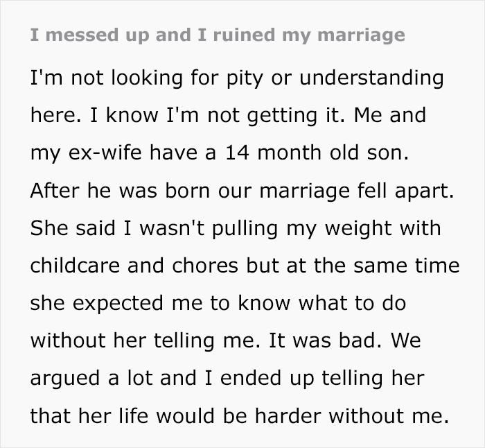Click the phrase 'at the same time'
This screenshot has width=485, height=448.
(378, 266)
